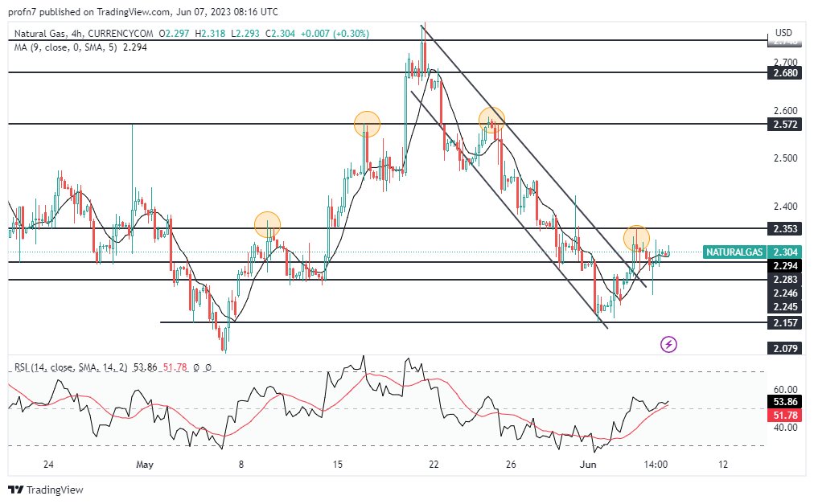814x504 pixels.
Task: Click the open value O2.297 in the legend
Action: pyautogui.click(x=175, y=34)
